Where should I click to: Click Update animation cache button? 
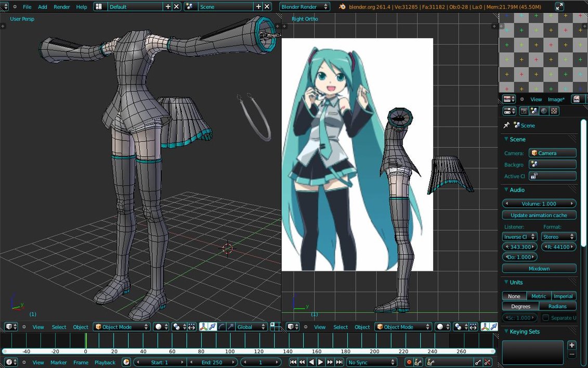point(539,215)
